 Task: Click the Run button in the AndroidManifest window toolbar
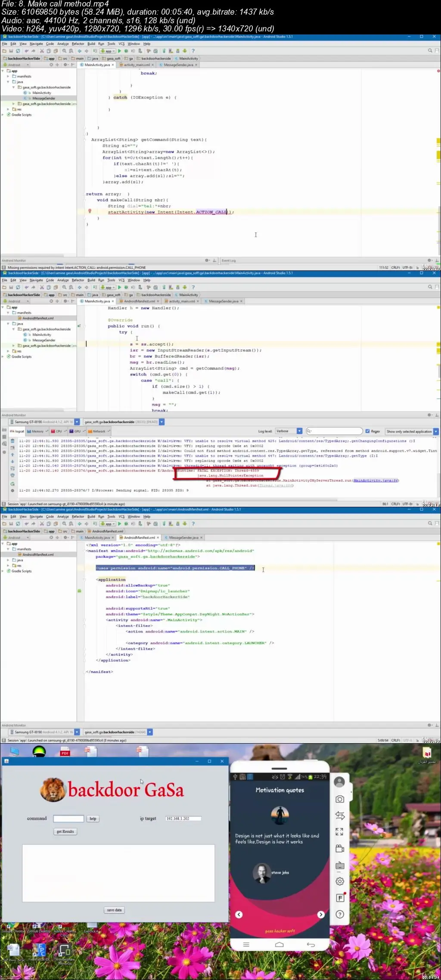click(120, 524)
